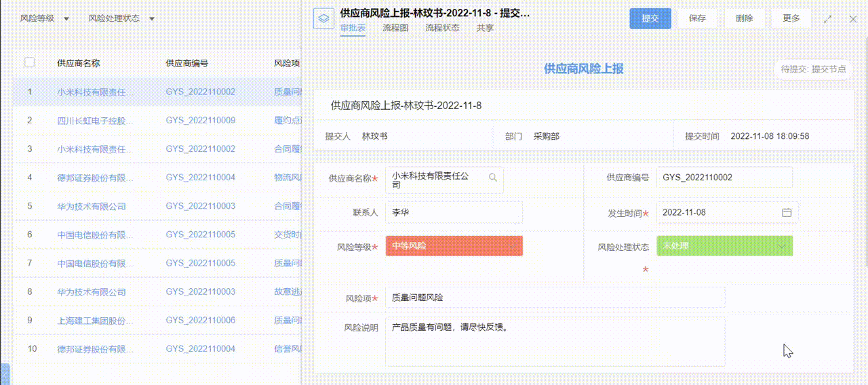Click the 保存 button

697,18
